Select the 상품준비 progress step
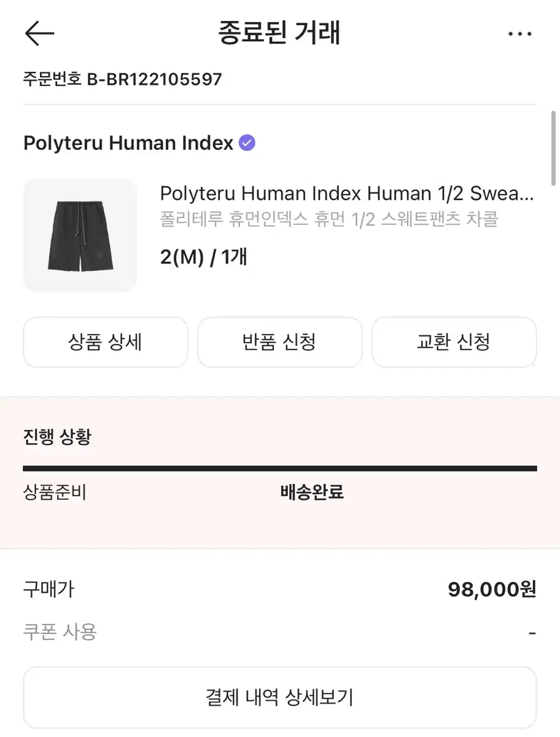 (x=55, y=493)
